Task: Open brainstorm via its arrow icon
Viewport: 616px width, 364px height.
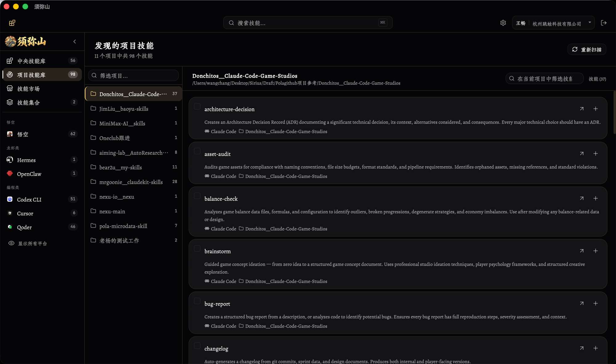Action: click(x=582, y=251)
